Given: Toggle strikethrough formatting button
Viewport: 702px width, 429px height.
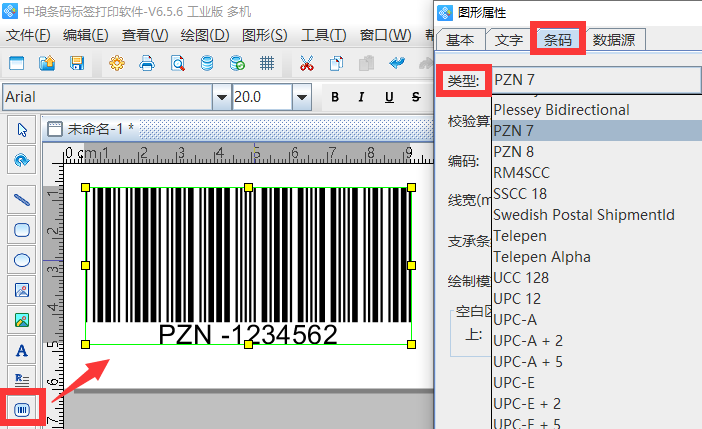Looking at the screenshot, I should (x=416, y=97).
